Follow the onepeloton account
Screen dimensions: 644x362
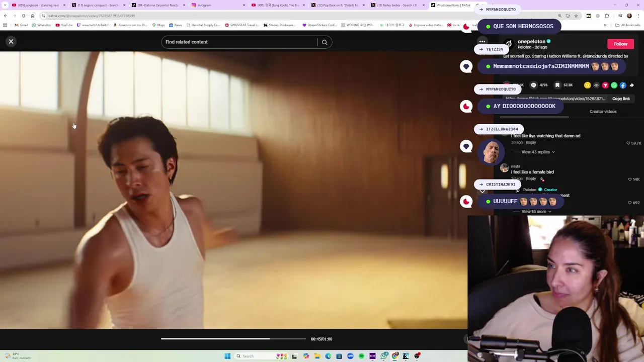pos(620,44)
